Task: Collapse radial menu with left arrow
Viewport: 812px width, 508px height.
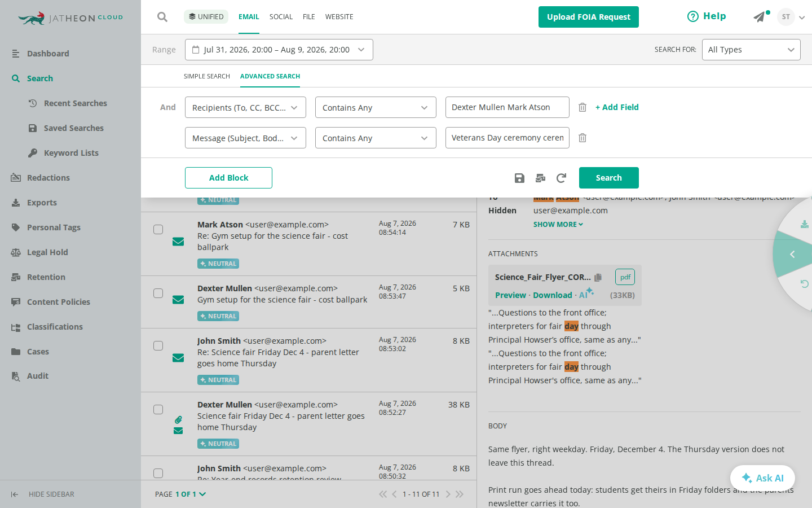Action: click(792, 255)
